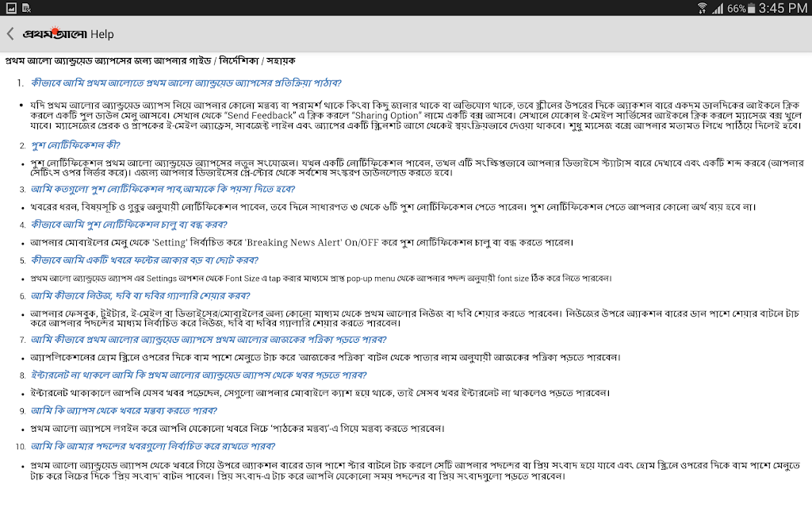Open question 5 about changing font size
This screenshot has width=812, height=508.
click(144, 260)
